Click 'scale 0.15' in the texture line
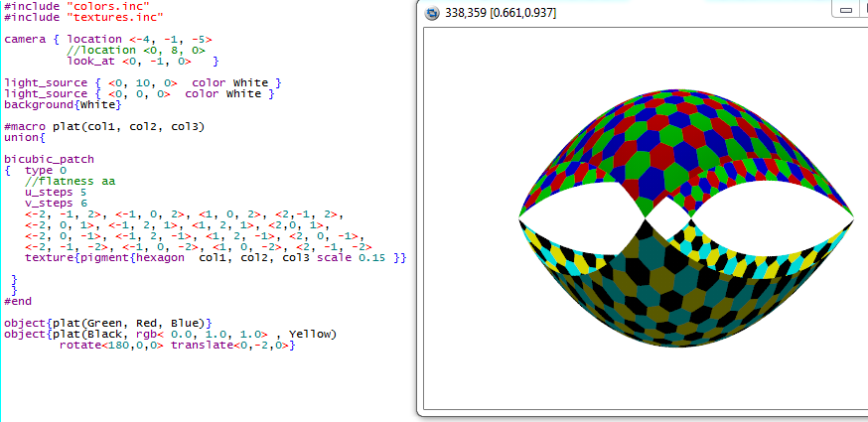This screenshot has width=868, height=422. tap(351, 258)
